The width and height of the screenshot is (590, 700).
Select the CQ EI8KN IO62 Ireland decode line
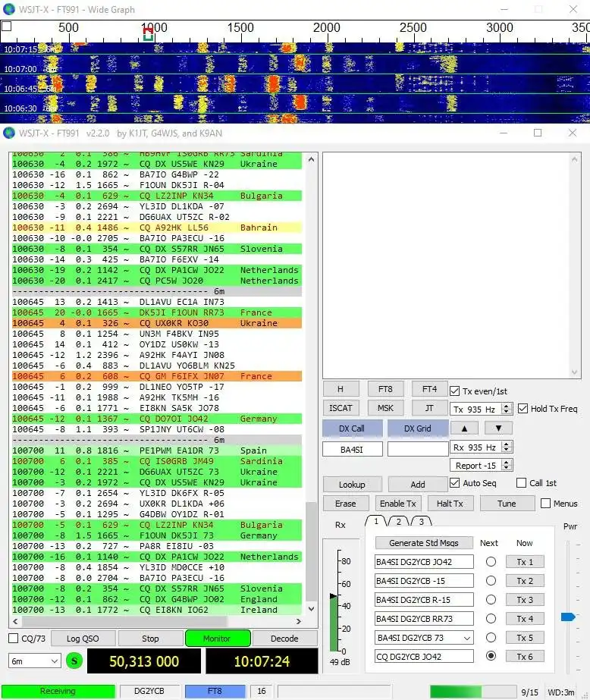pyautogui.click(x=157, y=610)
